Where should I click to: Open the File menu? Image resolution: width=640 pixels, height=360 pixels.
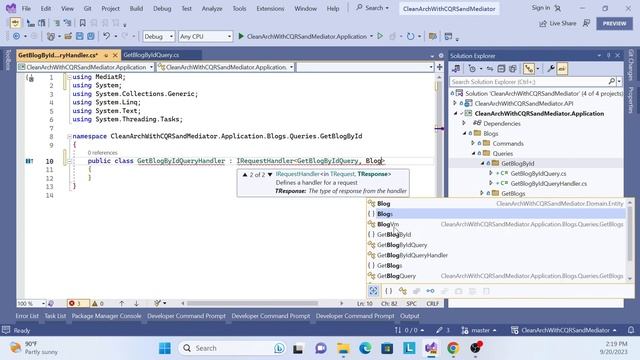tap(26, 8)
